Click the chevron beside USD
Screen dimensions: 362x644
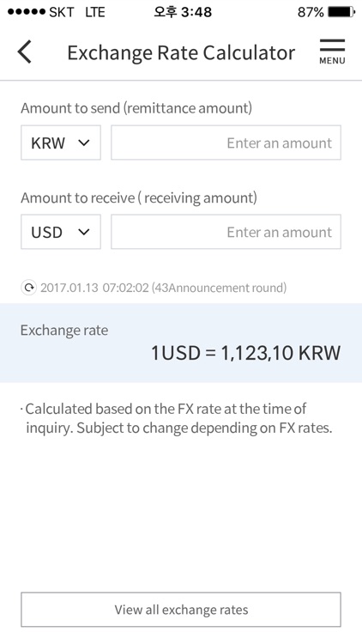click(x=84, y=232)
